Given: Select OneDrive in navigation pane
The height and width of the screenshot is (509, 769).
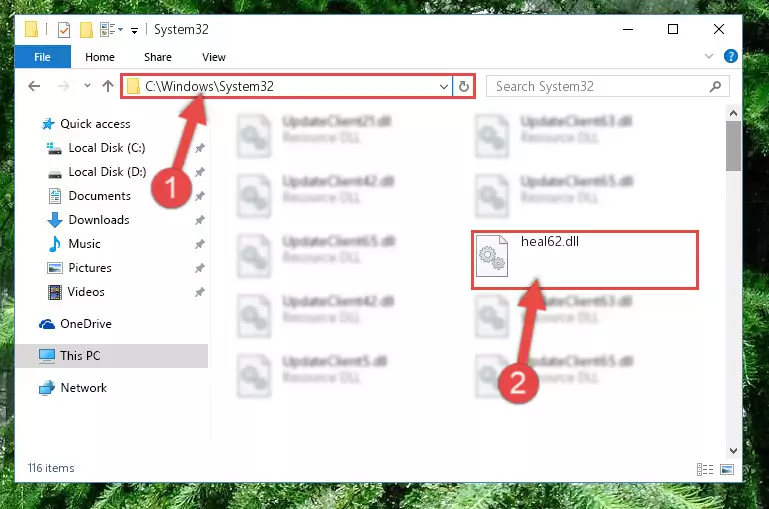Looking at the screenshot, I should 86,324.
